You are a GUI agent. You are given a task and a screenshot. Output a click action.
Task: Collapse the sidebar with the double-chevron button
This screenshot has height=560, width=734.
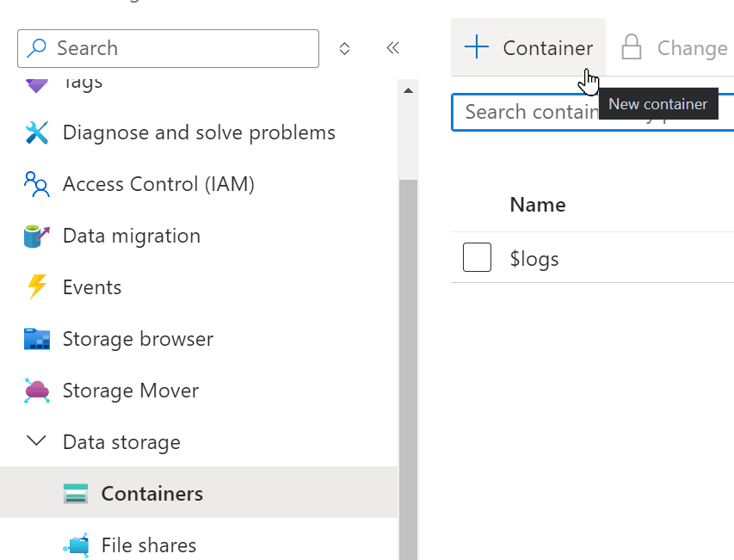[392, 48]
